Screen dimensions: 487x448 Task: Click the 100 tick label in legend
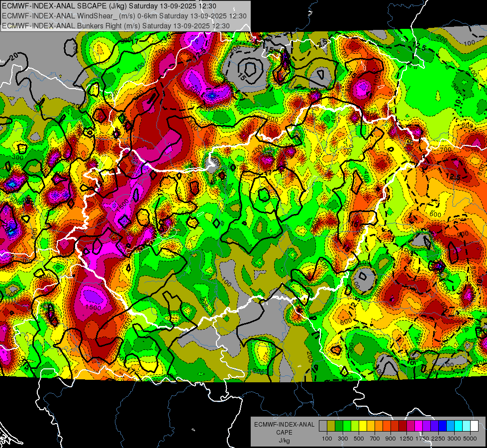[x=327, y=439]
